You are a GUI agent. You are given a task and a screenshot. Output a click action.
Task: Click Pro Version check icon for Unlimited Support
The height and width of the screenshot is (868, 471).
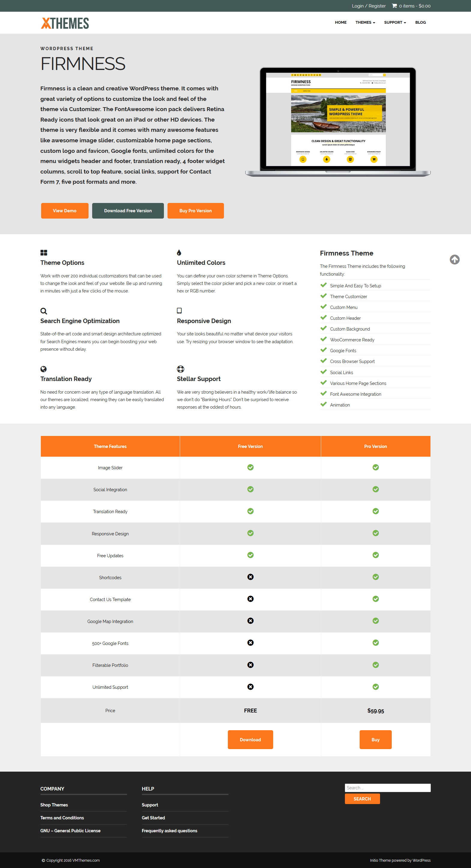[376, 687]
